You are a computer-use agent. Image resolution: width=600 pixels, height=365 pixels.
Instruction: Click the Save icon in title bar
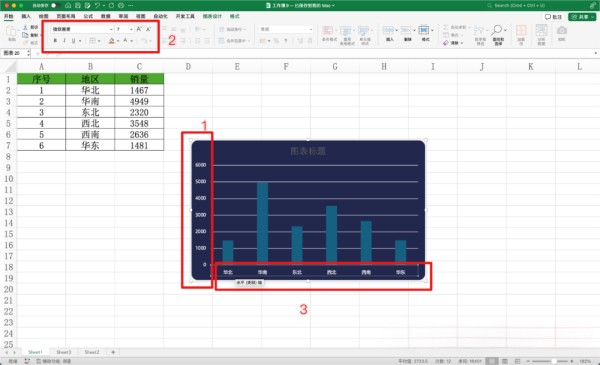pyautogui.click(x=78, y=5)
